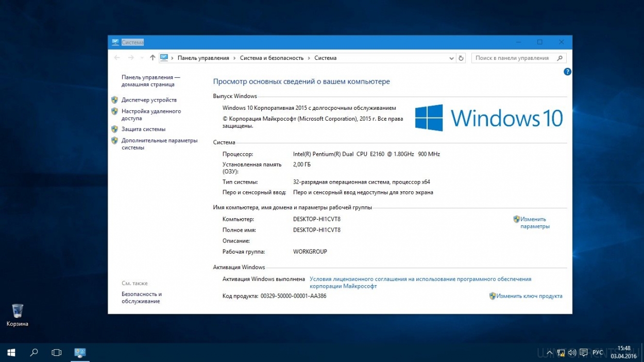Open taskbar search magnifier

34,353
